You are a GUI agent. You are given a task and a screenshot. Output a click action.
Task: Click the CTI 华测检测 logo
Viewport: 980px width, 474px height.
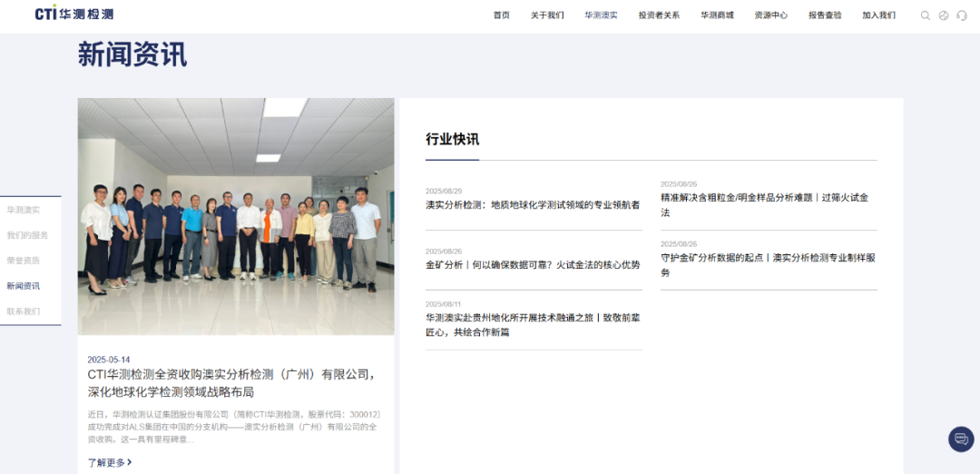74,15
